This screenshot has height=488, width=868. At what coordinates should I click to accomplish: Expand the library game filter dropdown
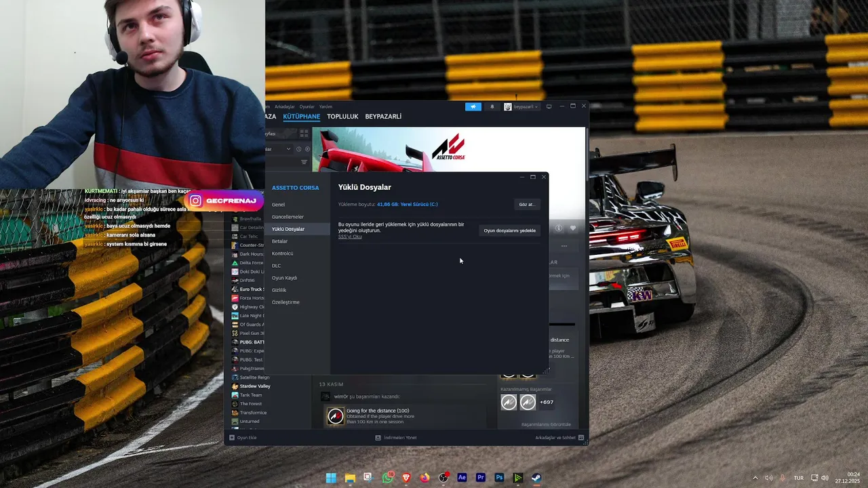288,149
